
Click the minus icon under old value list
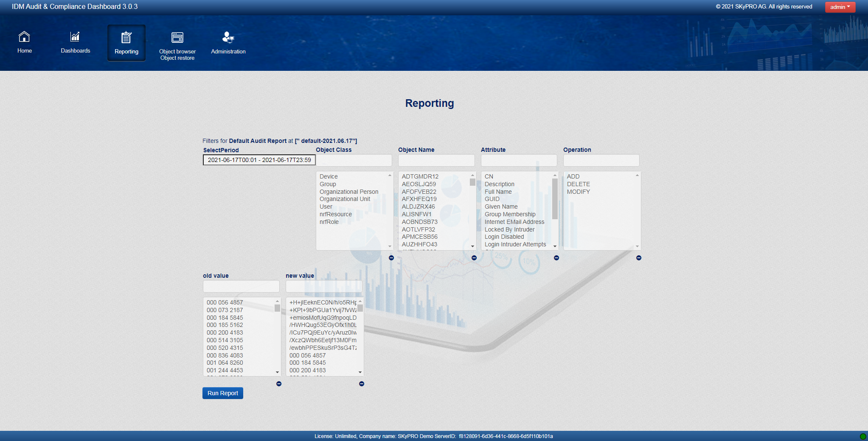click(x=279, y=384)
